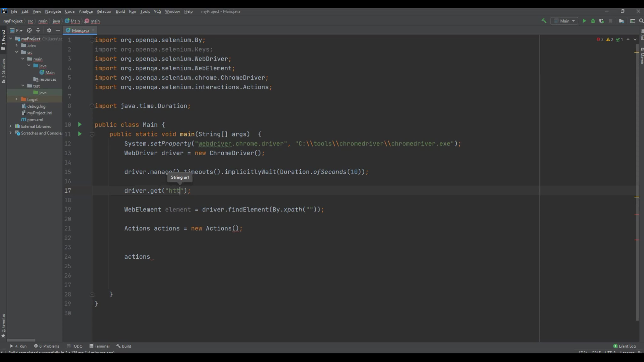Screen dimensions: 644x362
Task: Jump to next highlighted error arrow
Action: (635, 39)
